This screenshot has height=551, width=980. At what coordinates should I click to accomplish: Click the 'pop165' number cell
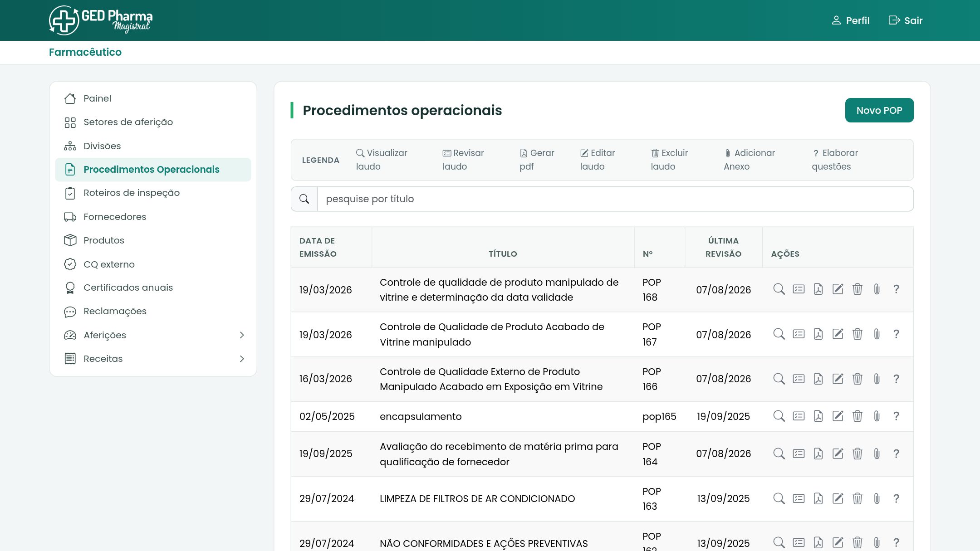659,416
